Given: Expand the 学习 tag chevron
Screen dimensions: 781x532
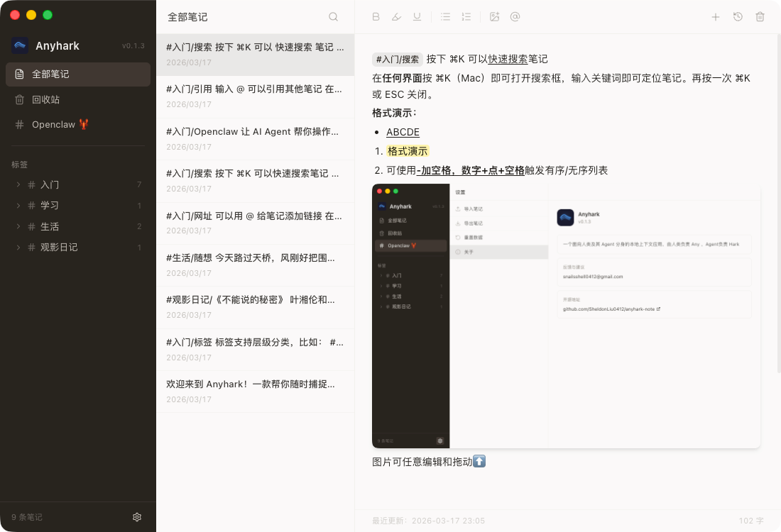Looking at the screenshot, I should pyautogui.click(x=18, y=206).
